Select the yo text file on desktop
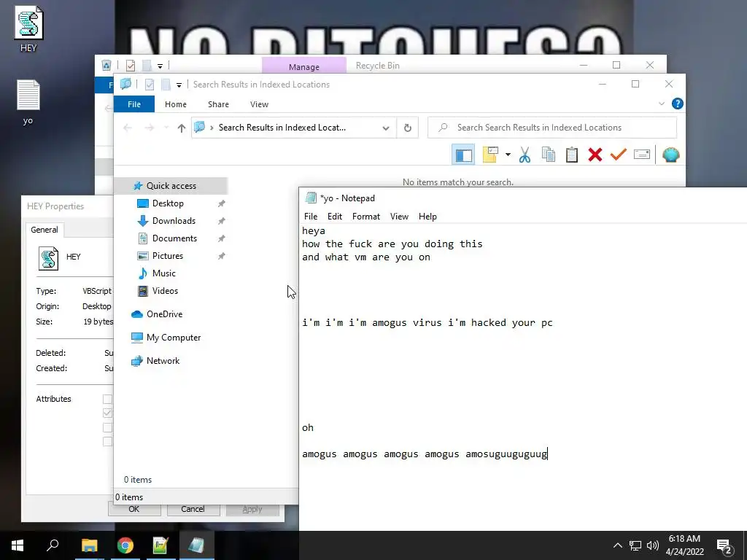This screenshot has height=560, width=747. (28, 102)
